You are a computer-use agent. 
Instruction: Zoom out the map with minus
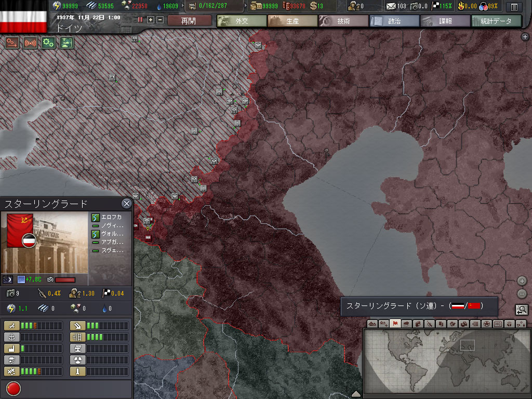(522, 294)
